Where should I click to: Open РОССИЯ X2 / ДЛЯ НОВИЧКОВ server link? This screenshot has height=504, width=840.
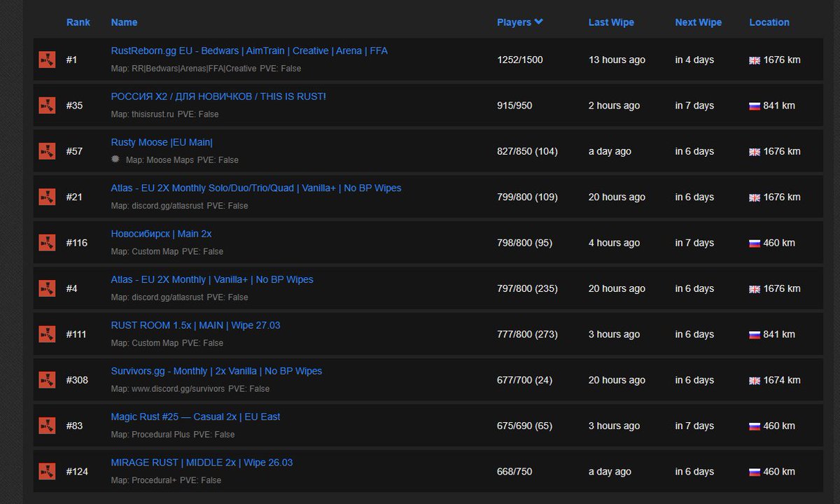pos(218,97)
